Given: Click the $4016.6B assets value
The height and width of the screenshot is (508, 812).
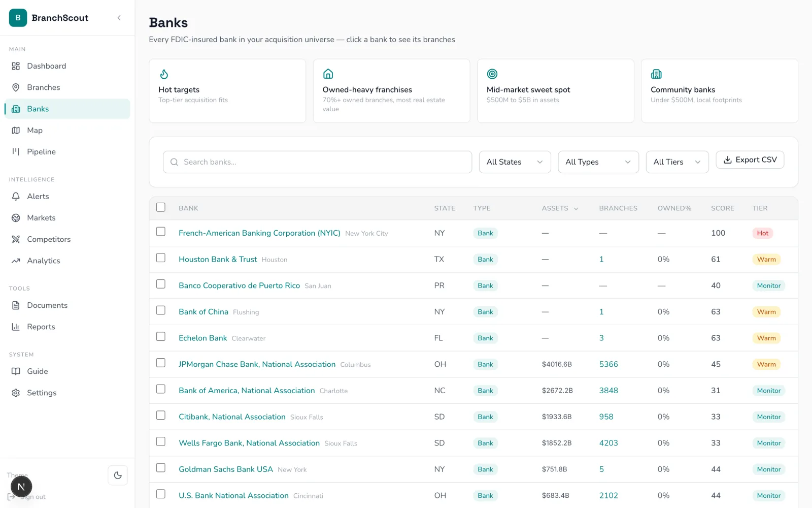Looking at the screenshot, I should 557,364.
